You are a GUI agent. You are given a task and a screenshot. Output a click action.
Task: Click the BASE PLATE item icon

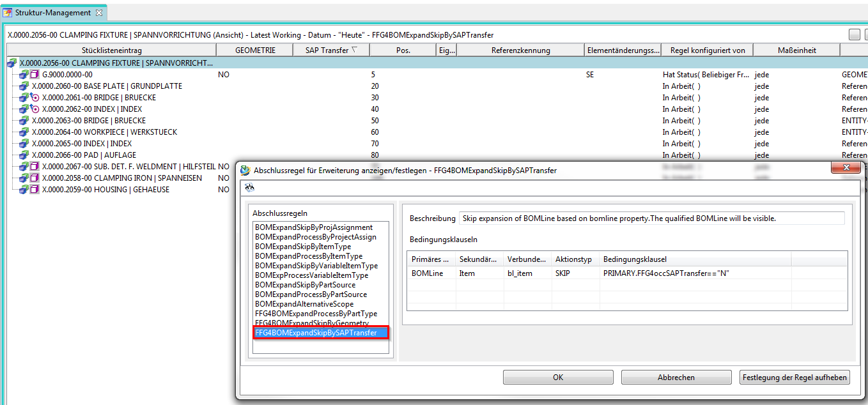point(24,86)
